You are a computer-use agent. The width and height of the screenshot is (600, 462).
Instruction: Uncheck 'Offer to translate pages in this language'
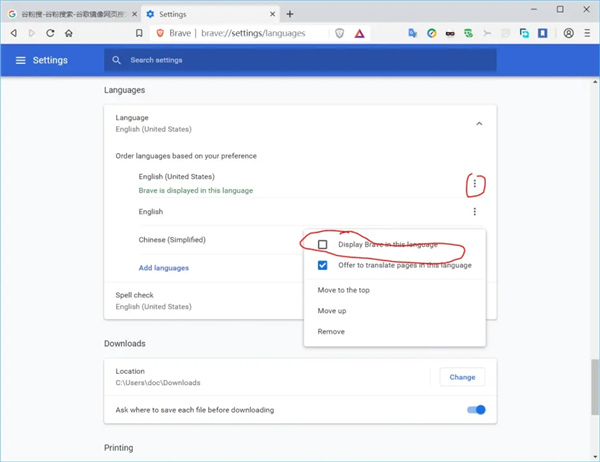[322, 265]
